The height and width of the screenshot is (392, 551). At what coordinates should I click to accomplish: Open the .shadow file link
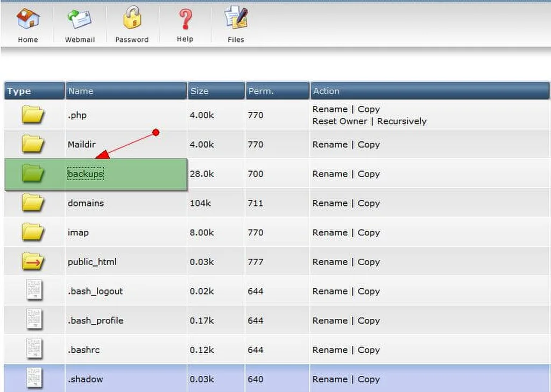click(86, 379)
